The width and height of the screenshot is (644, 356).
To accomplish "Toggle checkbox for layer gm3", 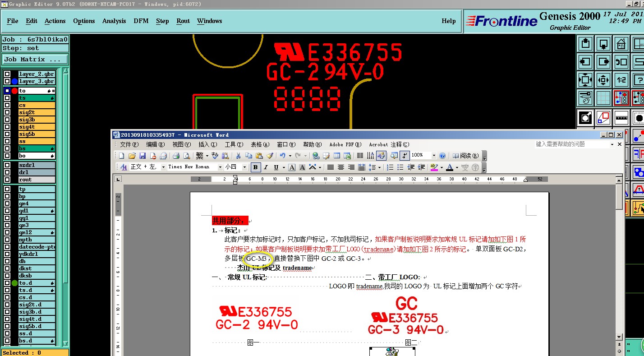I will pyautogui.click(x=7, y=225).
